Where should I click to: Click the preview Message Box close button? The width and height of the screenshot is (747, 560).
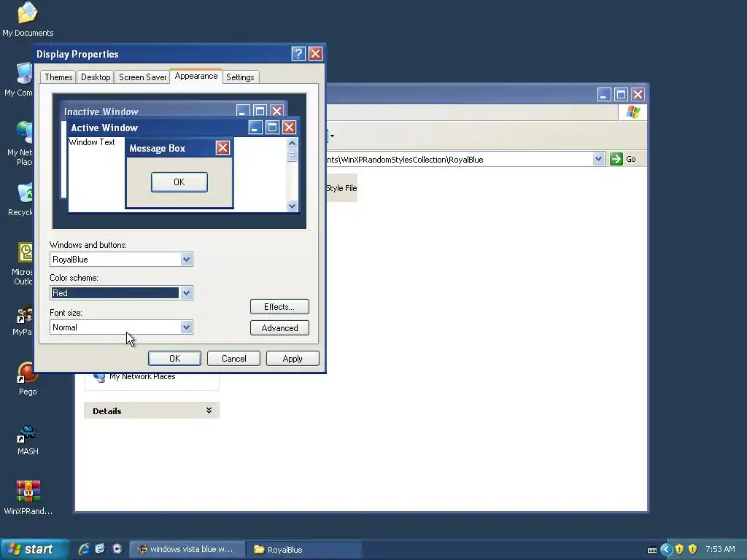point(222,147)
